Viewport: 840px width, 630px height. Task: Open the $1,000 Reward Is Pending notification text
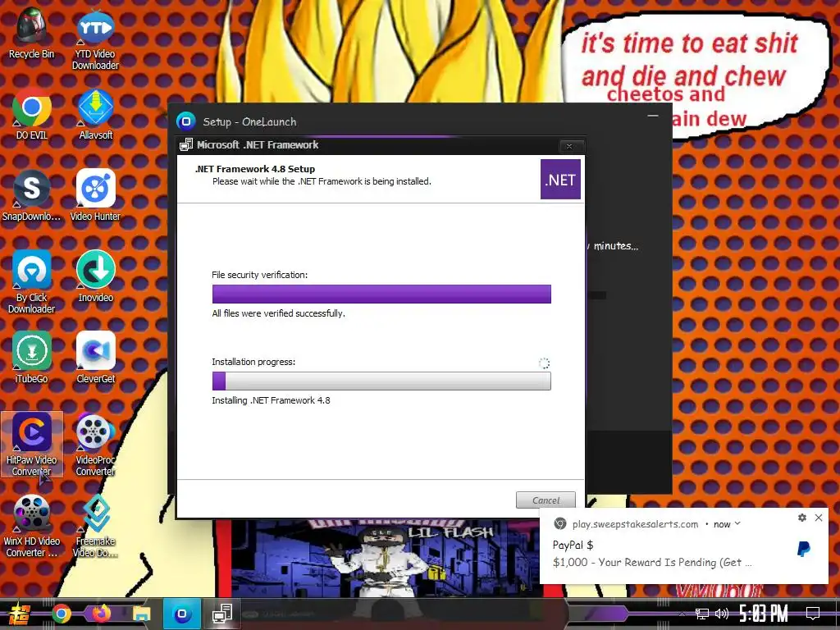[x=652, y=562]
